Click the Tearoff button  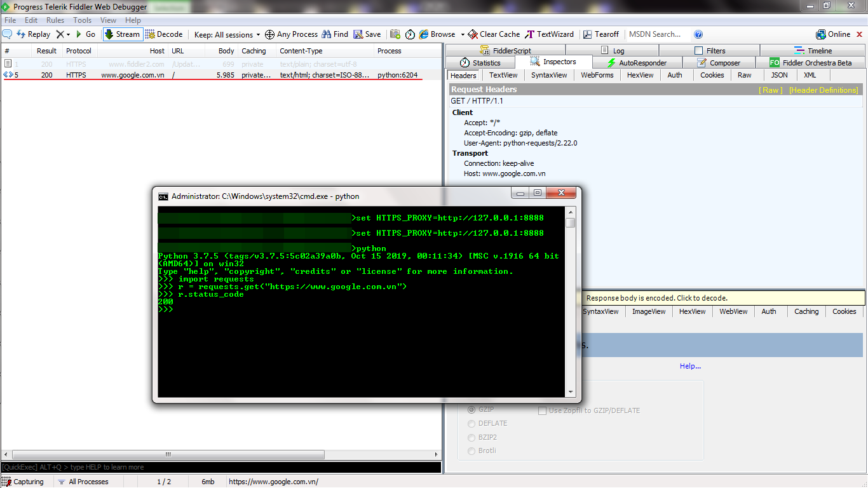[x=601, y=34]
